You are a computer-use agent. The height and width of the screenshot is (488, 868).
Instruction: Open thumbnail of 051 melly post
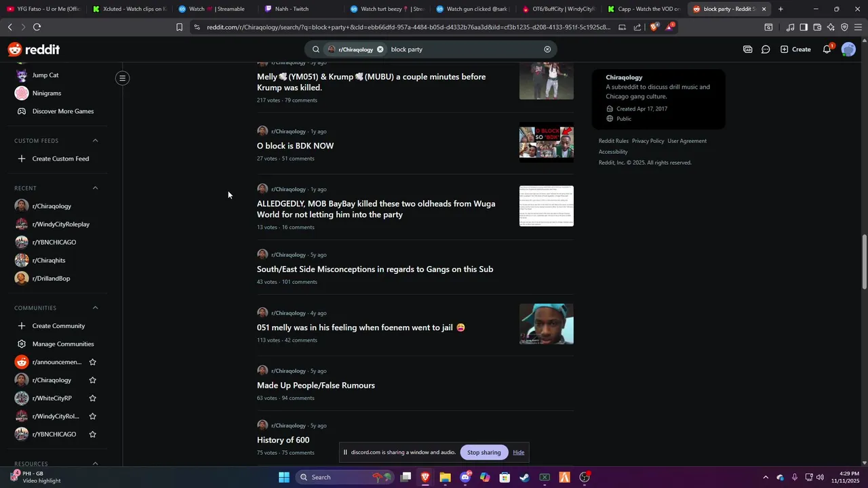tap(546, 324)
